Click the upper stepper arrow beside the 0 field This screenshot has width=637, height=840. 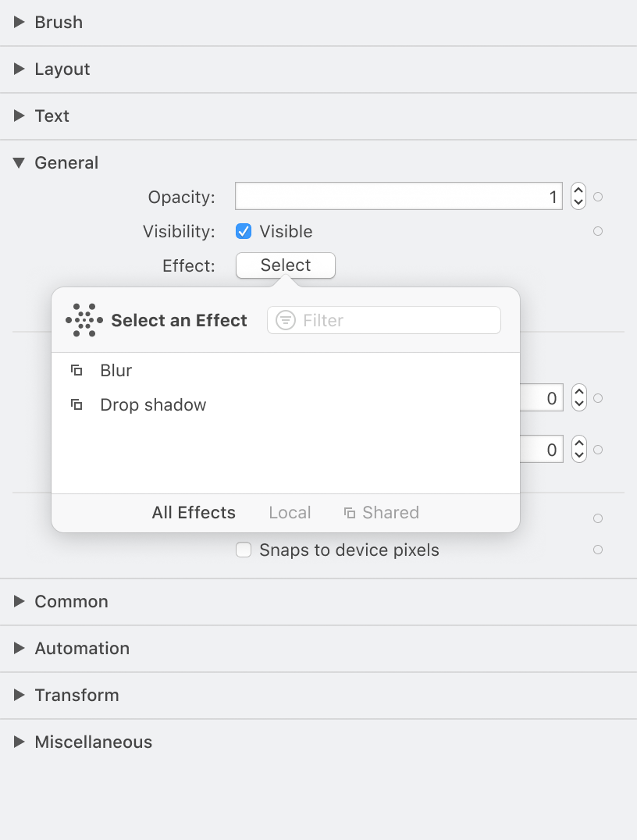point(578,393)
